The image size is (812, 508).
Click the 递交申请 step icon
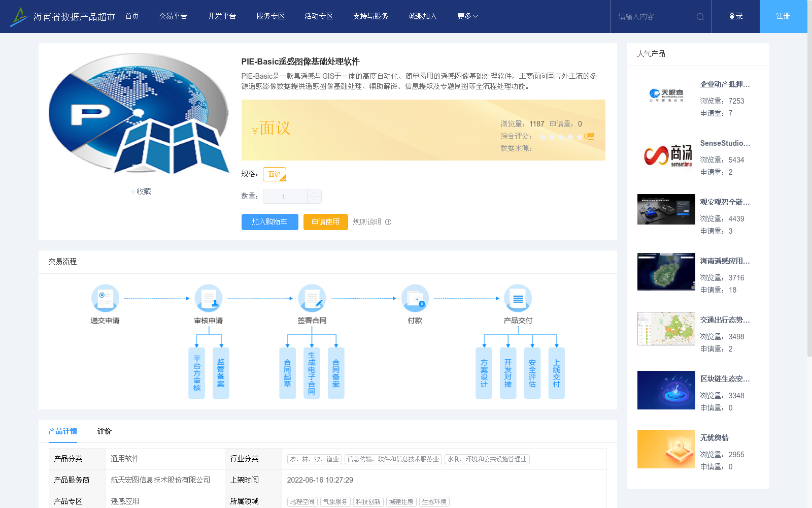click(105, 298)
